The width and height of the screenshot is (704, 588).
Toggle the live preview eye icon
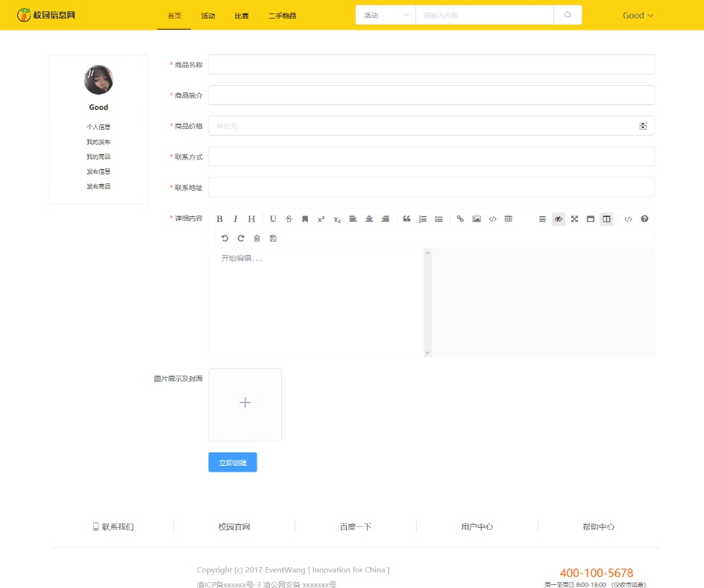point(559,218)
